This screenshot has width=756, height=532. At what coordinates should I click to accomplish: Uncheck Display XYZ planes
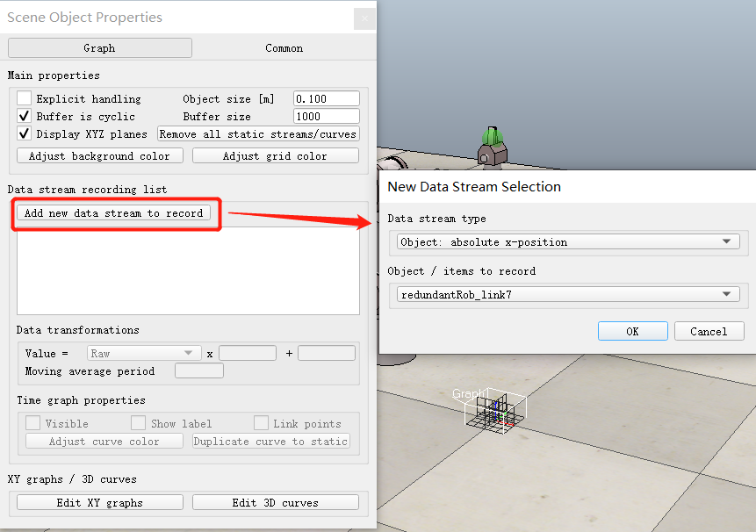tap(24, 133)
